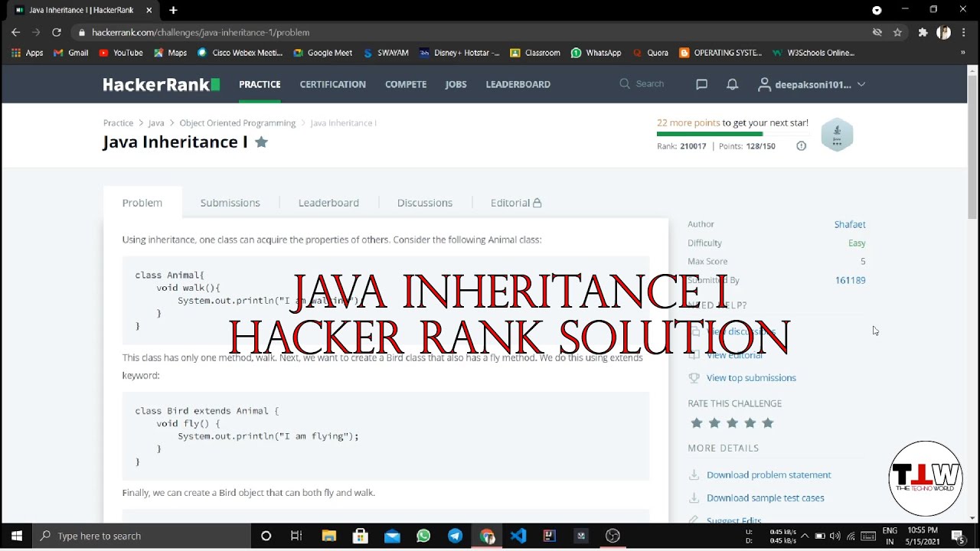Reload the page with refresh icon
Viewport: 980px width, 551px height.
pos(56,32)
